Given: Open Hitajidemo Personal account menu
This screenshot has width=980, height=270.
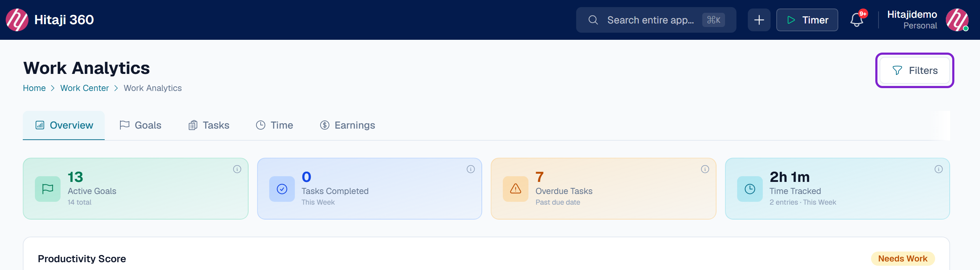Looking at the screenshot, I should coord(912,20).
